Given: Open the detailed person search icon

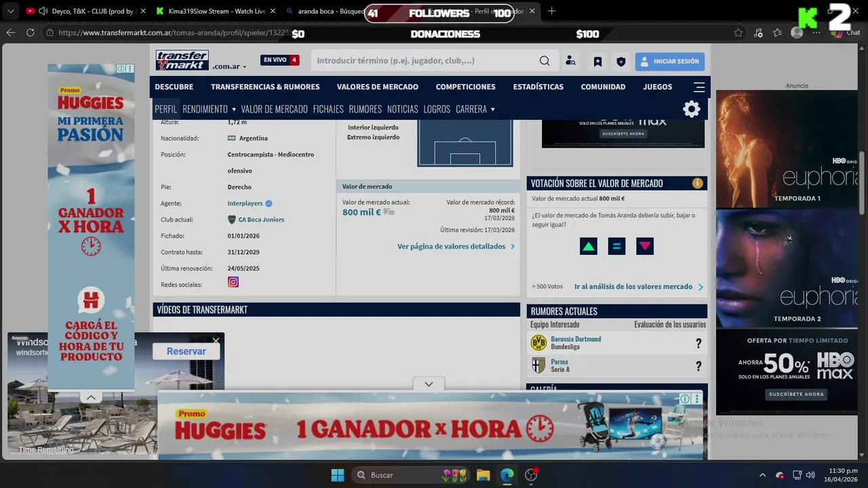Looking at the screenshot, I should (x=571, y=61).
